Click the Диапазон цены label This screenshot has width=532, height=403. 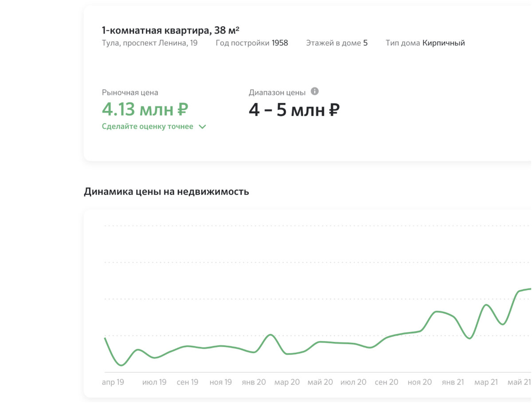coord(277,93)
